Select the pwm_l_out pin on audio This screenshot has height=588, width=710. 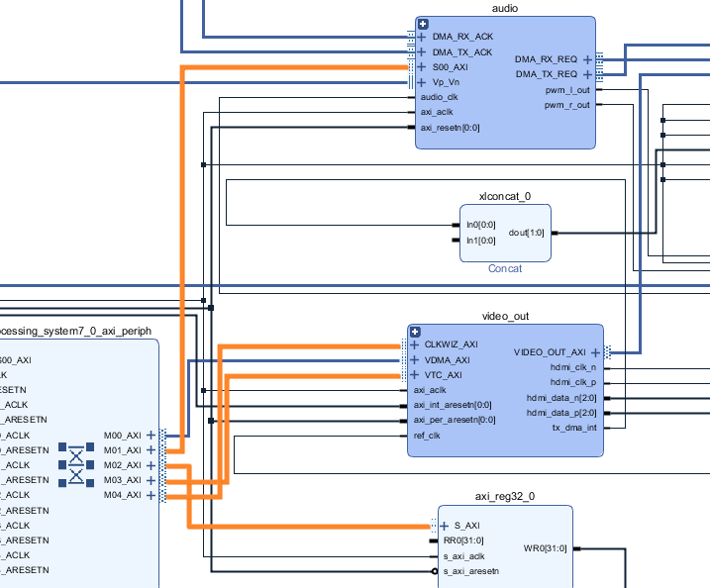click(567, 90)
